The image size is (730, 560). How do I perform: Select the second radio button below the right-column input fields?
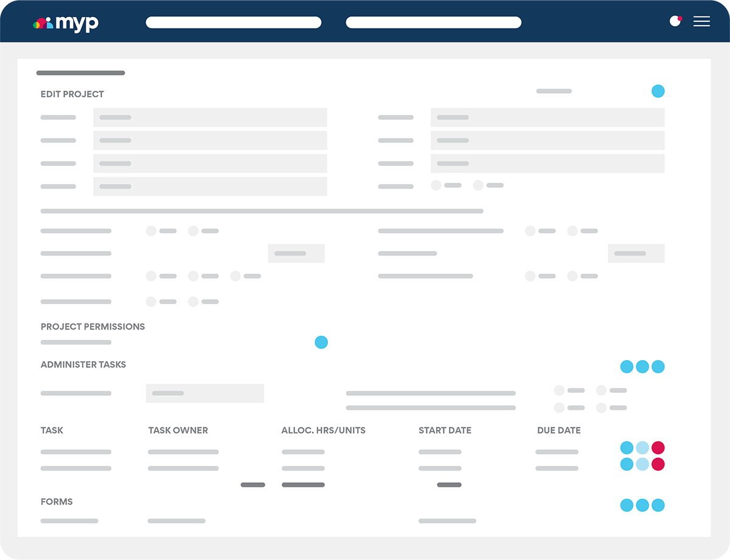478,185
